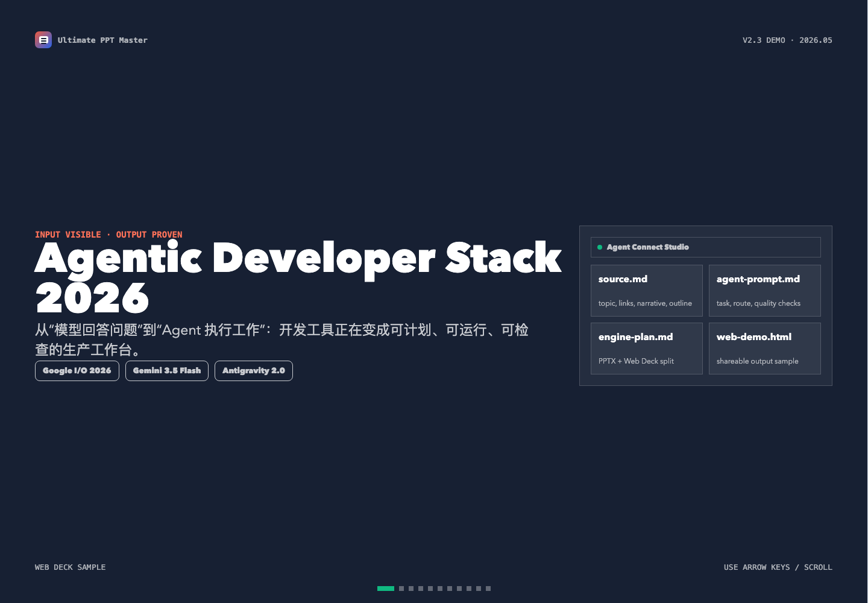This screenshot has width=868, height=603.
Task: Open the agent-prompt.md card
Action: 765,291
